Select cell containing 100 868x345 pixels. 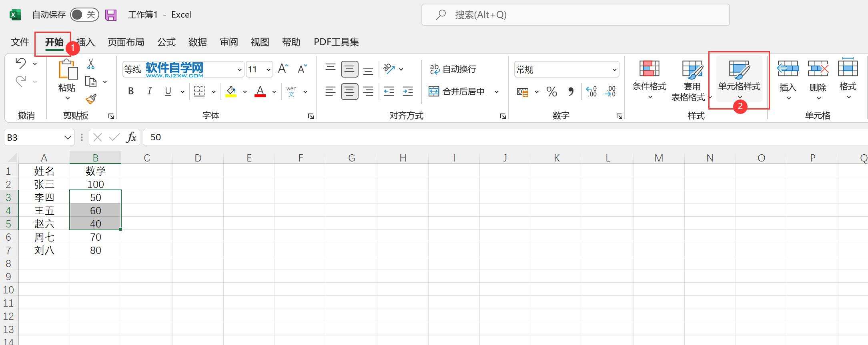[96, 184]
